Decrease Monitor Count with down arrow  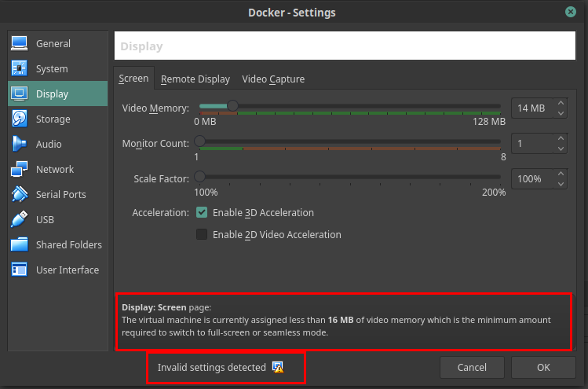[561, 149]
